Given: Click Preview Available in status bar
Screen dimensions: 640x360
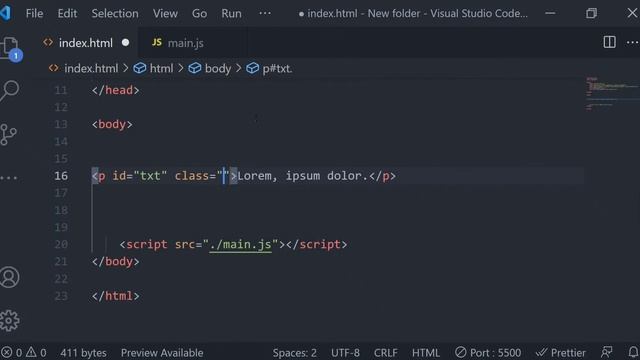Looking at the screenshot, I should coord(162,353).
